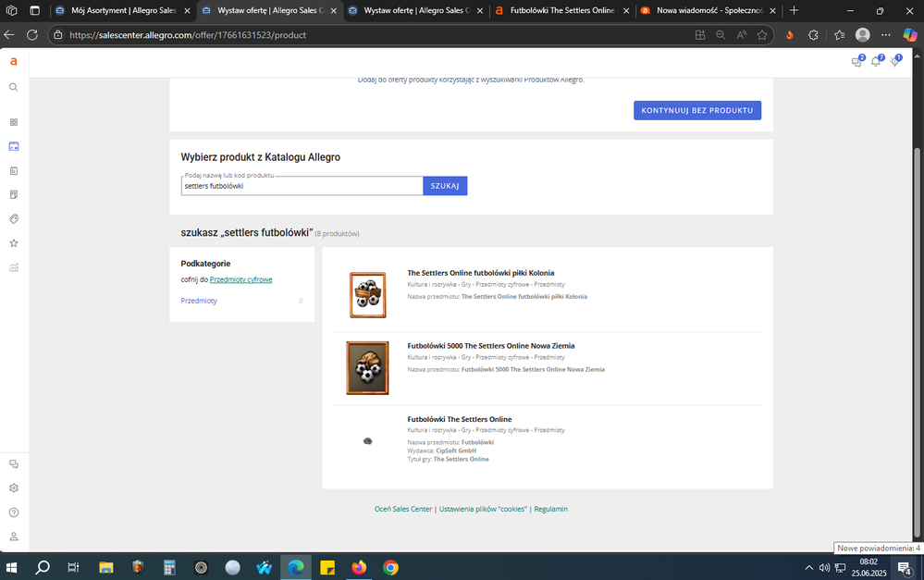924x580 pixels.
Task: Open a new browser tab
Action: (x=794, y=10)
